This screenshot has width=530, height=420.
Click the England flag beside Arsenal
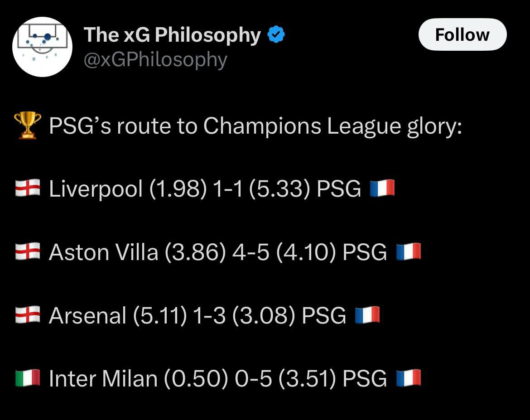pos(28,315)
